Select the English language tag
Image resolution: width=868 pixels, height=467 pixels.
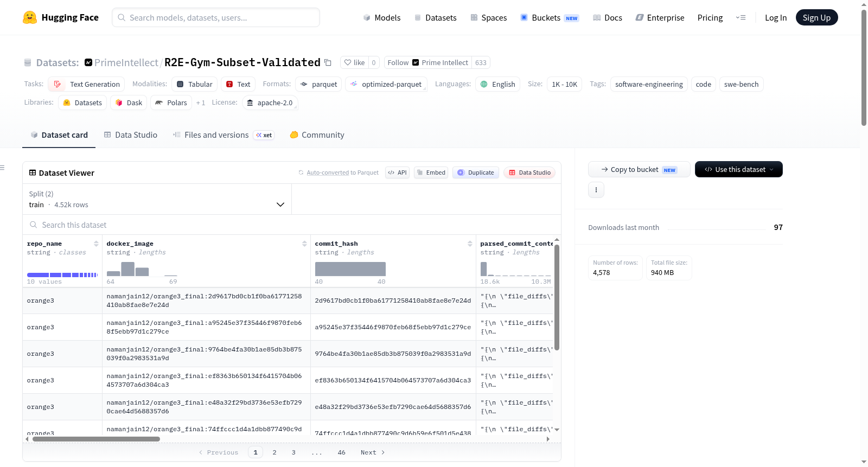[498, 84]
